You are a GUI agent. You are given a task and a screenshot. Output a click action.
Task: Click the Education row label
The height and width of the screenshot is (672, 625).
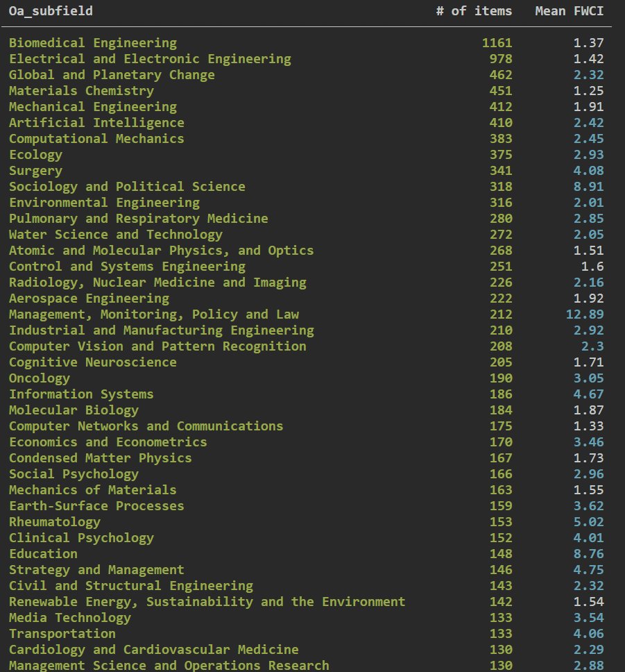(43, 554)
